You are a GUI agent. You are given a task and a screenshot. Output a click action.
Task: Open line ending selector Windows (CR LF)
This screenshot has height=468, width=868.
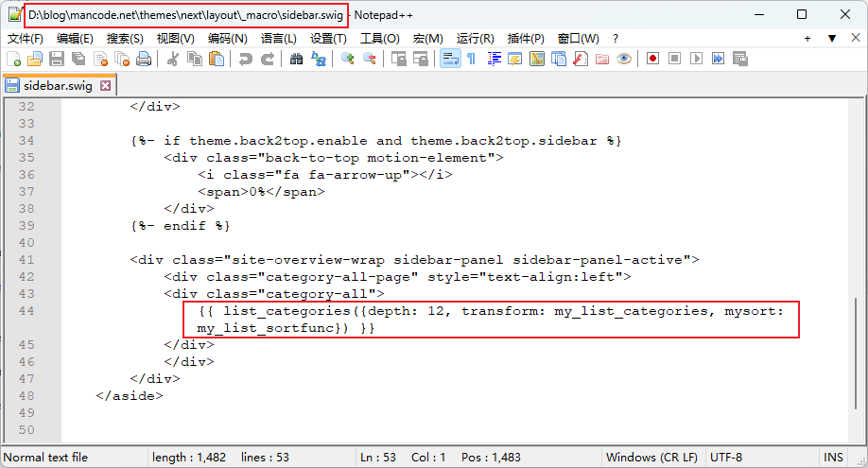(x=651, y=458)
